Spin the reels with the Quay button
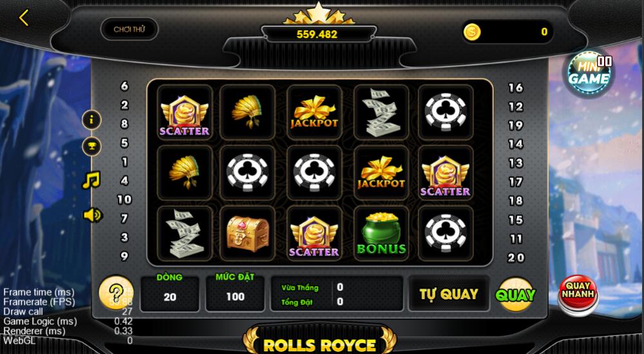Screen dimensions: 644x354 pos(515,295)
